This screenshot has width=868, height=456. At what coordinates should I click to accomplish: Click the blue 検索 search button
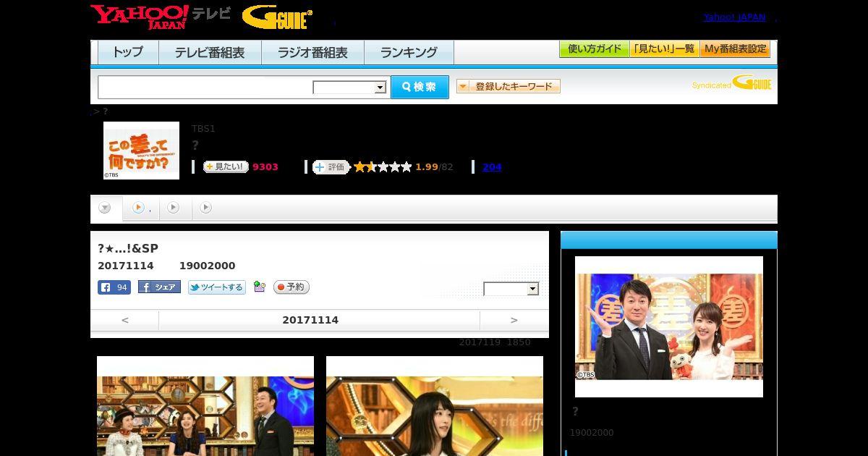420,87
